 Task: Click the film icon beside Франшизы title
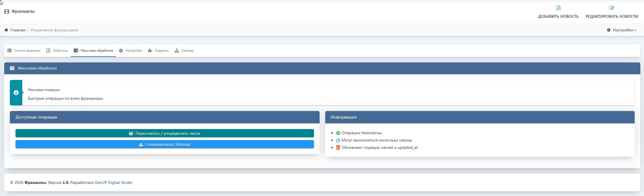[6, 12]
